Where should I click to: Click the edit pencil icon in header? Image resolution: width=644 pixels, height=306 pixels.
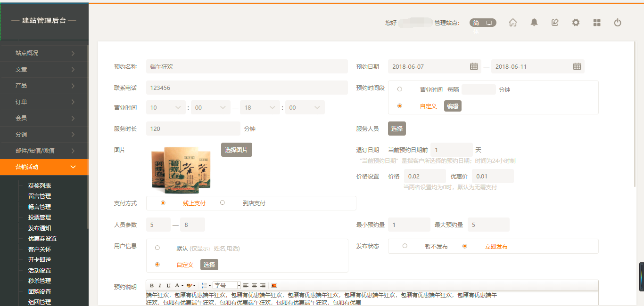555,23
